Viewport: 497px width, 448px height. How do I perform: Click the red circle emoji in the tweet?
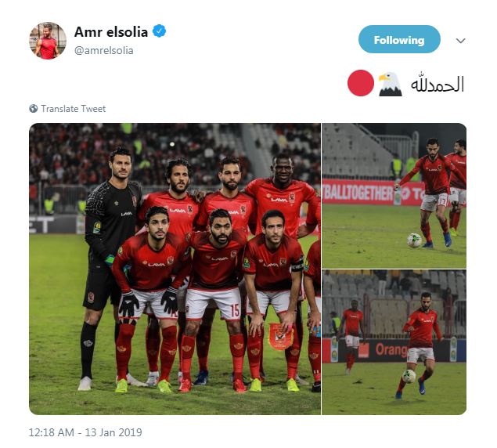pyautogui.click(x=361, y=83)
